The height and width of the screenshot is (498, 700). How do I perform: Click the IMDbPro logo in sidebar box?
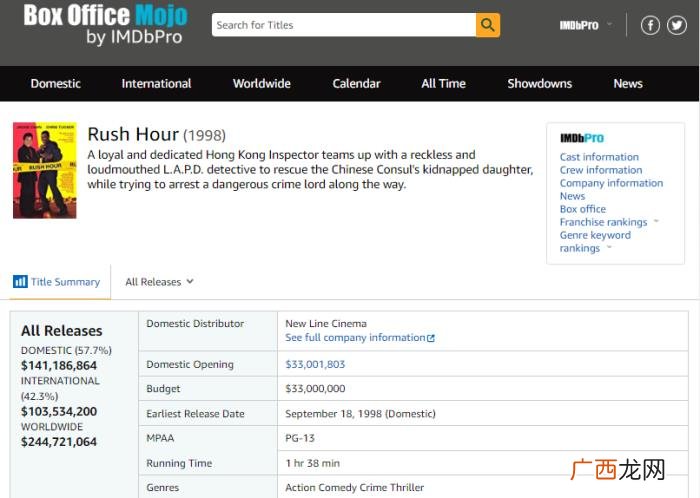coord(582,138)
